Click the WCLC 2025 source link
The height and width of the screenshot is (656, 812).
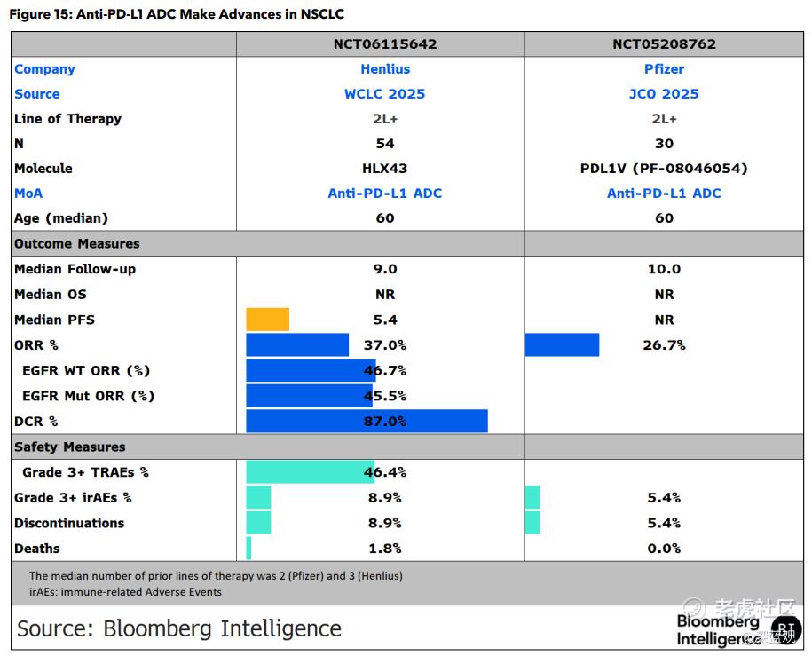pyautogui.click(x=385, y=94)
